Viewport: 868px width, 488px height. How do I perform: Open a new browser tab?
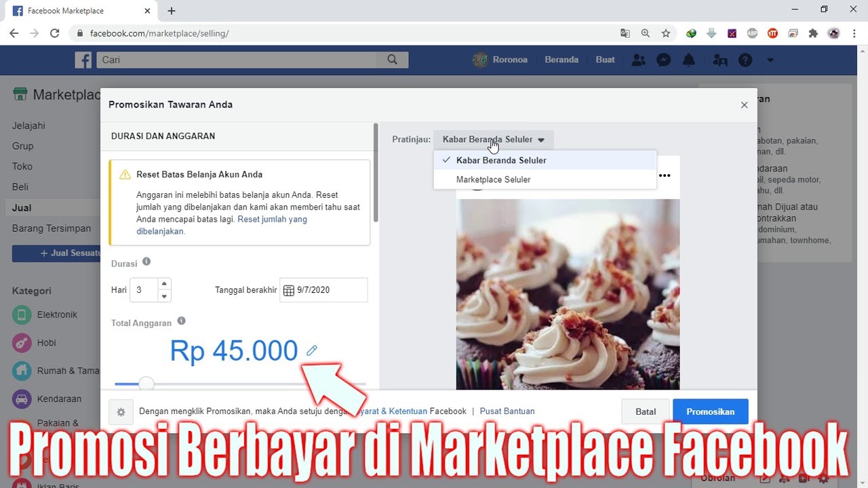point(172,11)
